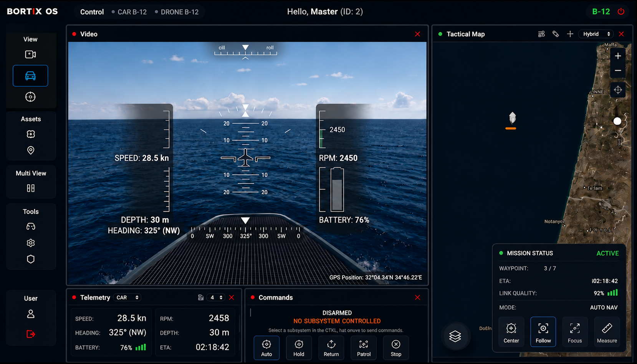Start the Patrol command
The height and width of the screenshot is (364, 637).
[364, 348]
